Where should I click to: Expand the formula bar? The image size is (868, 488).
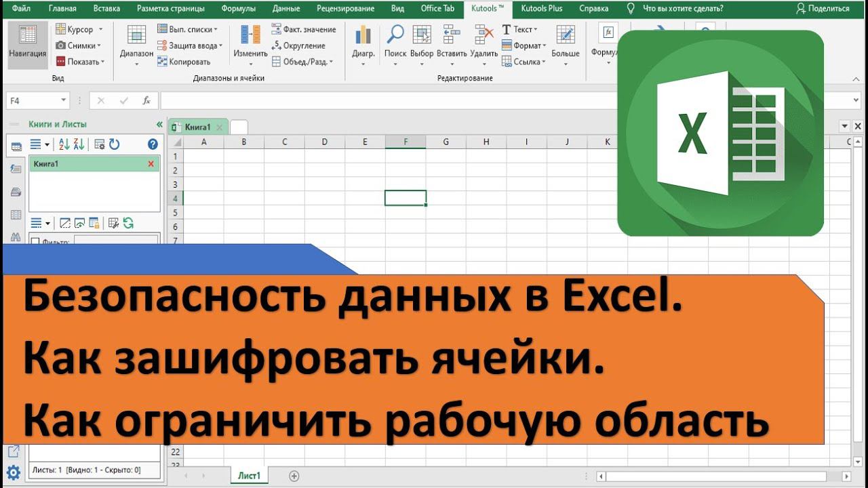(x=857, y=100)
